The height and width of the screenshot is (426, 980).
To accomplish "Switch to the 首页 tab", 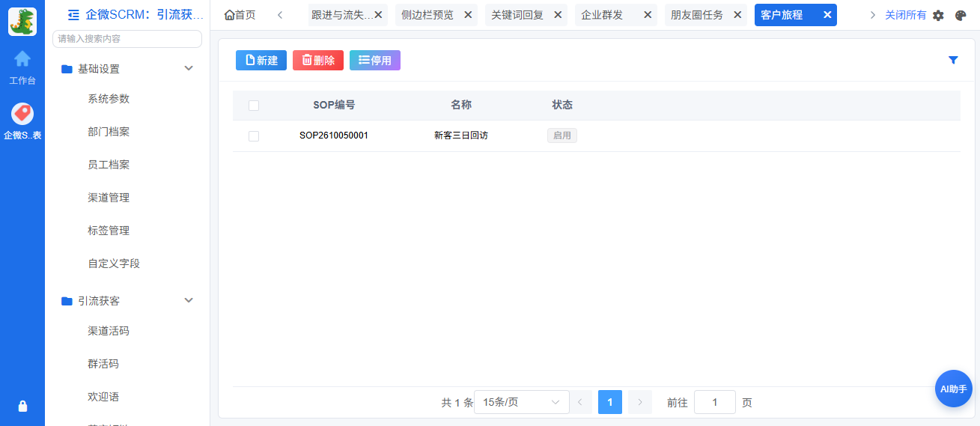I will coord(240,15).
